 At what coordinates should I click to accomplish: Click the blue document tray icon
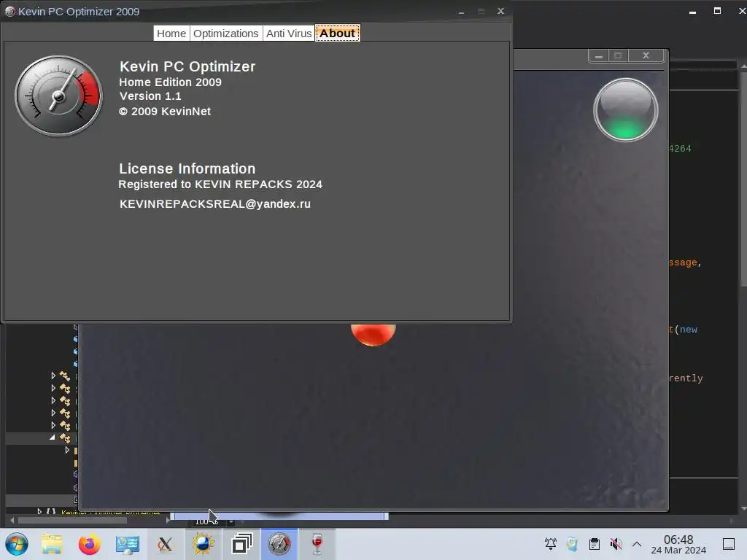(x=572, y=544)
